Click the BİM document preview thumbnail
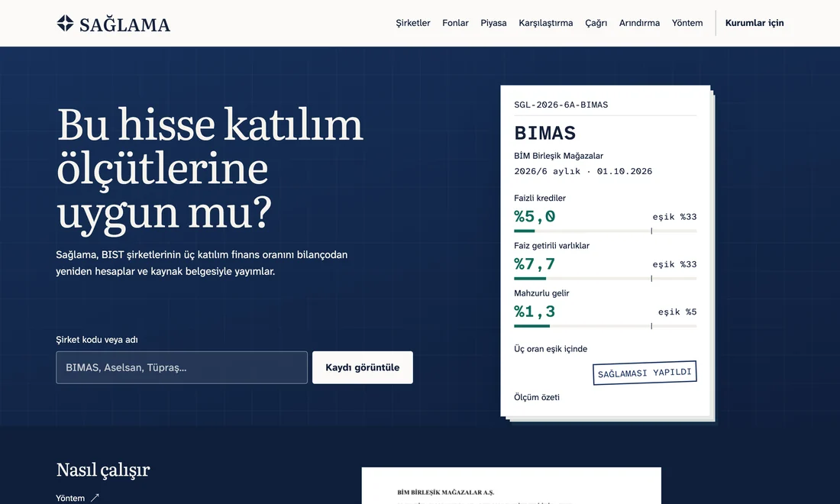Screen dimensions: 840x504 pos(511,486)
